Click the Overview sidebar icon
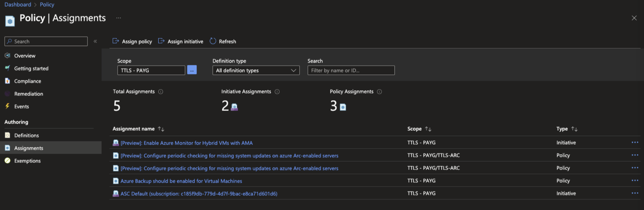The width and height of the screenshot is (644, 210). tap(7, 55)
